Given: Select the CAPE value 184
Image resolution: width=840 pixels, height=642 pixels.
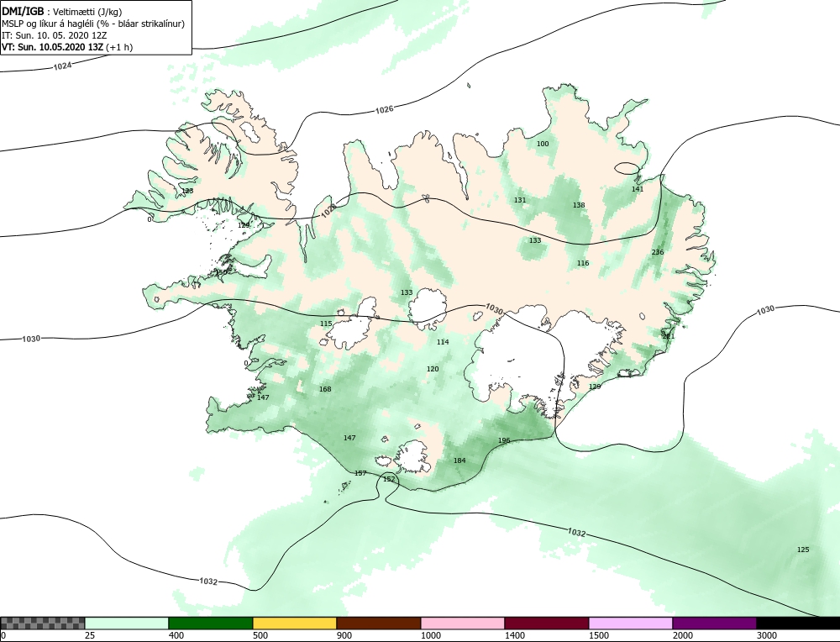Looking at the screenshot, I should click(459, 460).
